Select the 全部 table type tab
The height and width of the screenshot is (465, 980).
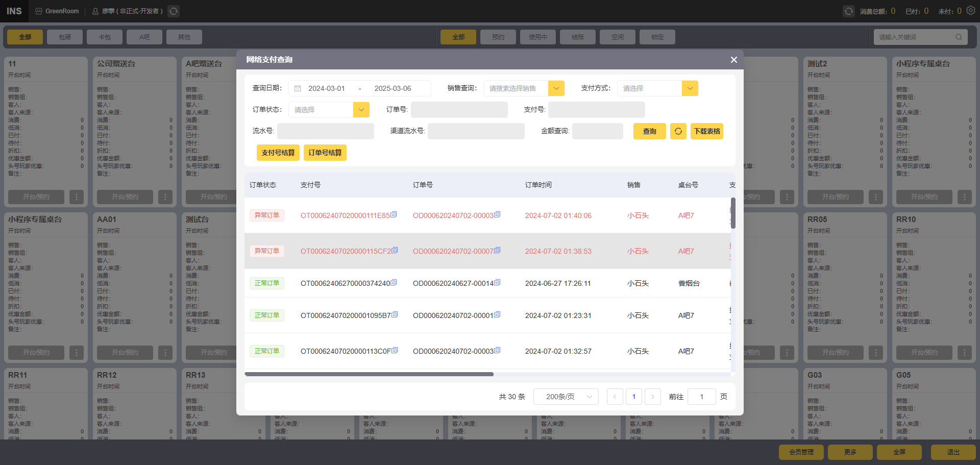(x=25, y=37)
